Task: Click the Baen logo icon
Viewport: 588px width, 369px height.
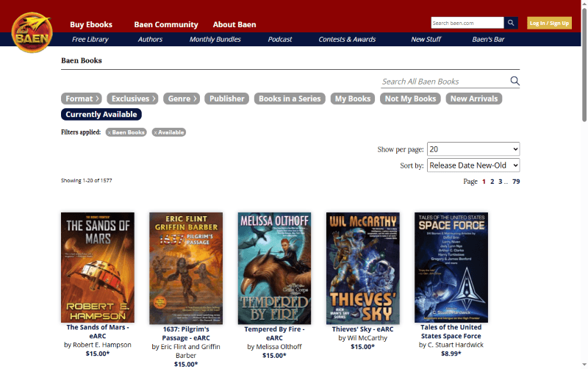Action: coord(32,32)
